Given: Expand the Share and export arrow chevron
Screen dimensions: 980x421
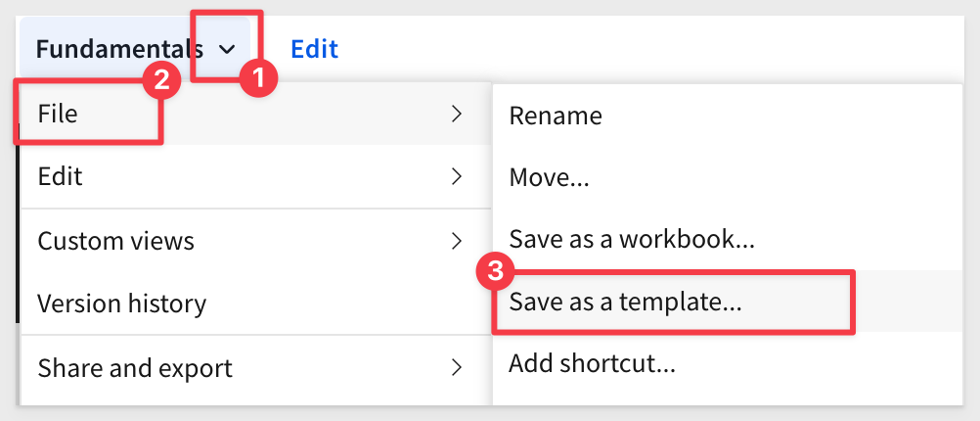Looking at the screenshot, I should click(x=457, y=368).
